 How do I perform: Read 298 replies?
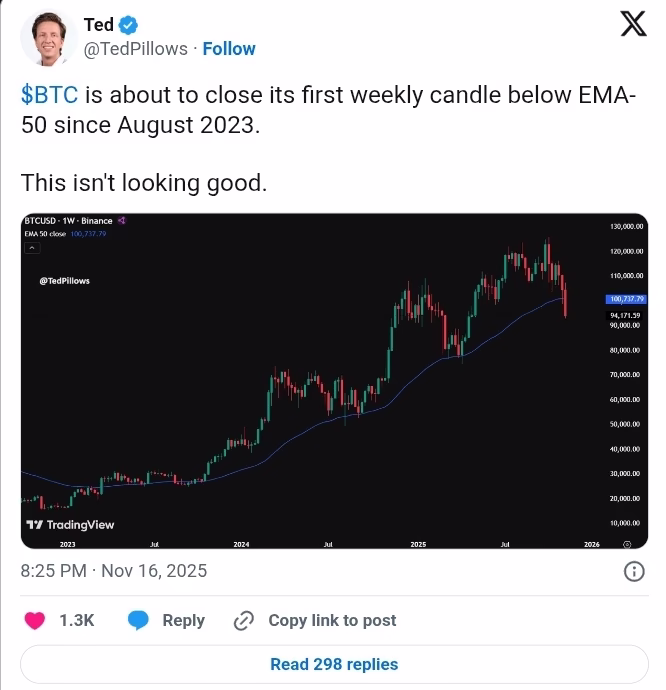point(333,664)
